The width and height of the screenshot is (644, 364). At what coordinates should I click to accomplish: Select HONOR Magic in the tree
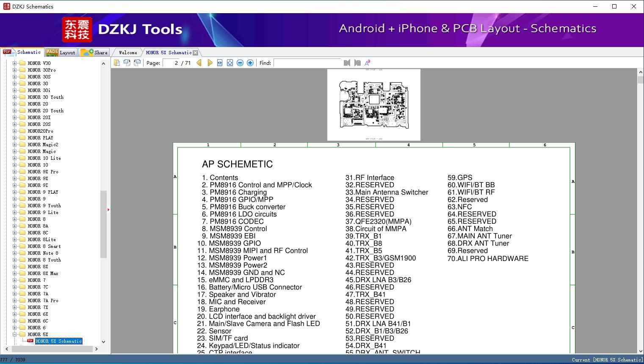[41, 151]
